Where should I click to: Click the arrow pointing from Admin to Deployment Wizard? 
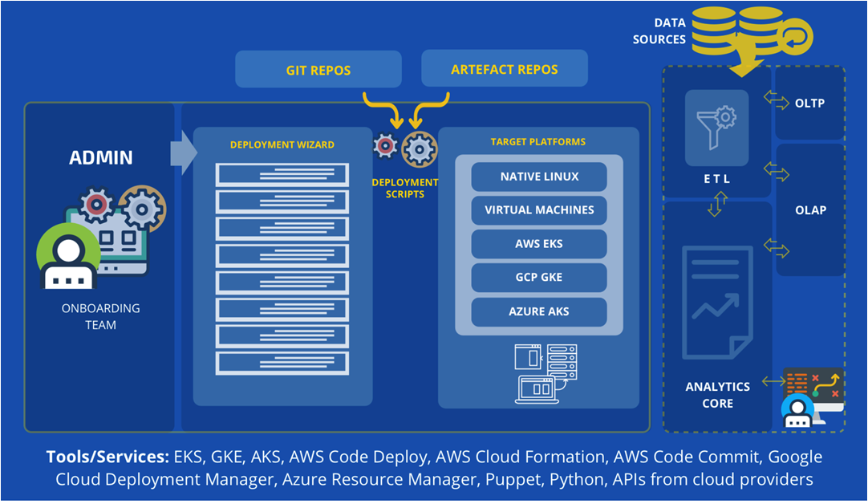tap(184, 152)
